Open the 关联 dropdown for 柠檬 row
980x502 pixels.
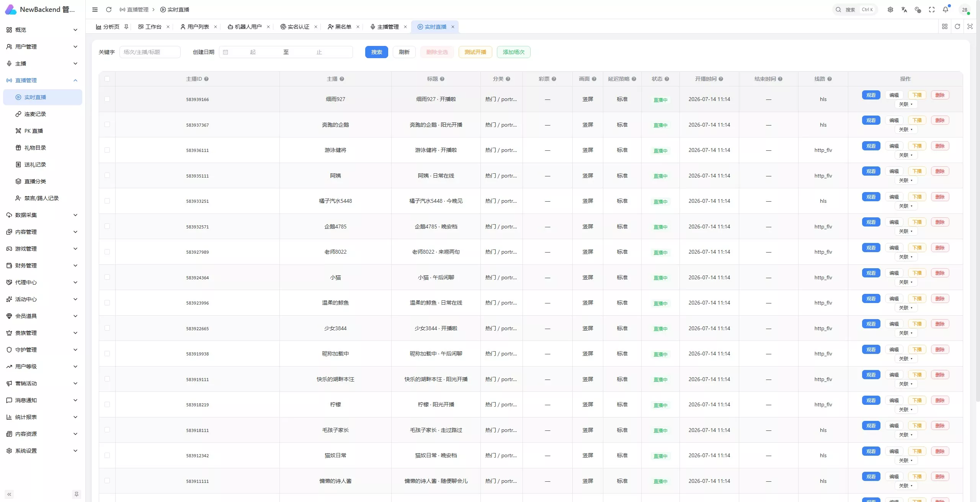coord(906,409)
